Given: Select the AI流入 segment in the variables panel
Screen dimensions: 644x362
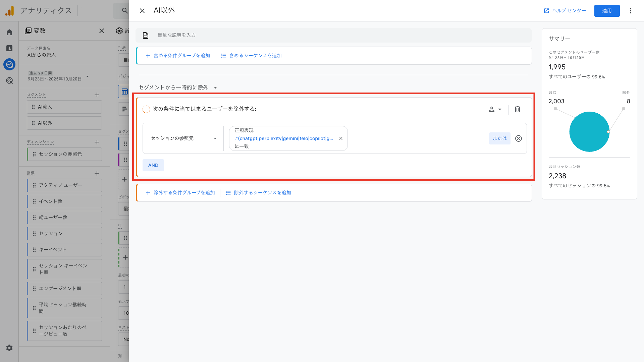Looking at the screenshot, I should [64, 107].
